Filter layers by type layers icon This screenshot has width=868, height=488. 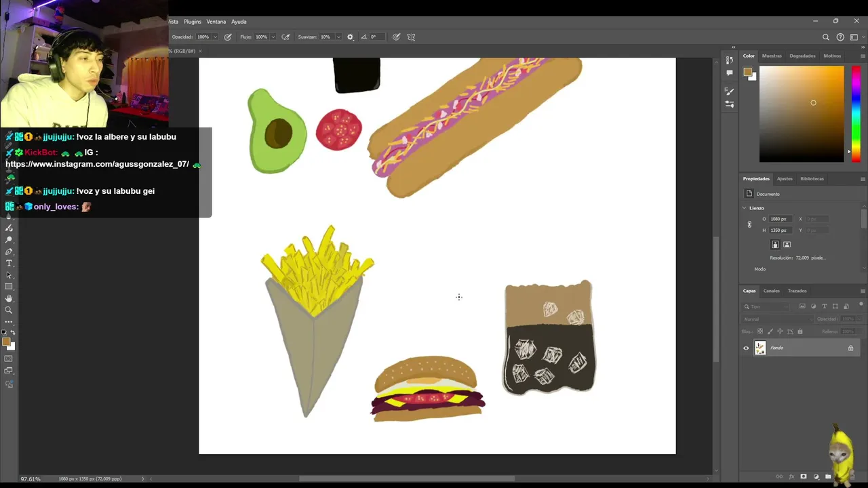tap(824, 306)
